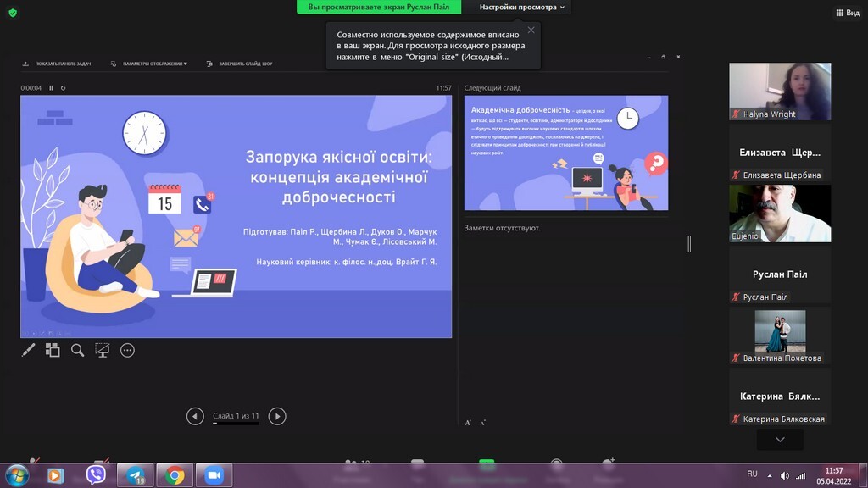This screenshot has width=868, height=488.
Task: Click the next slide preview thumbnail
Action: point(566,153)
